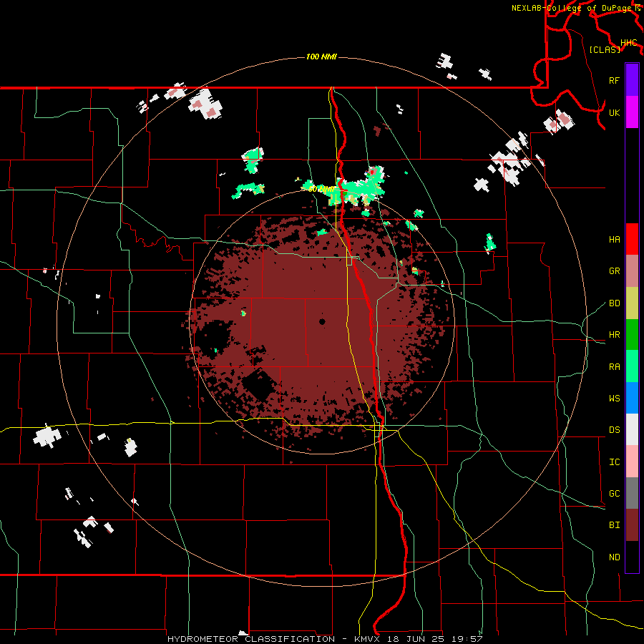
Task: Select the IC light pink legend swatch
Action: pos(632,462)
